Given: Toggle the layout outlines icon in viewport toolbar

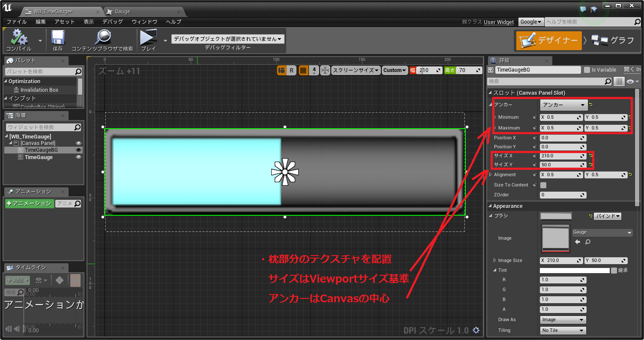Looking at the screenshot, I should point(282,70).
